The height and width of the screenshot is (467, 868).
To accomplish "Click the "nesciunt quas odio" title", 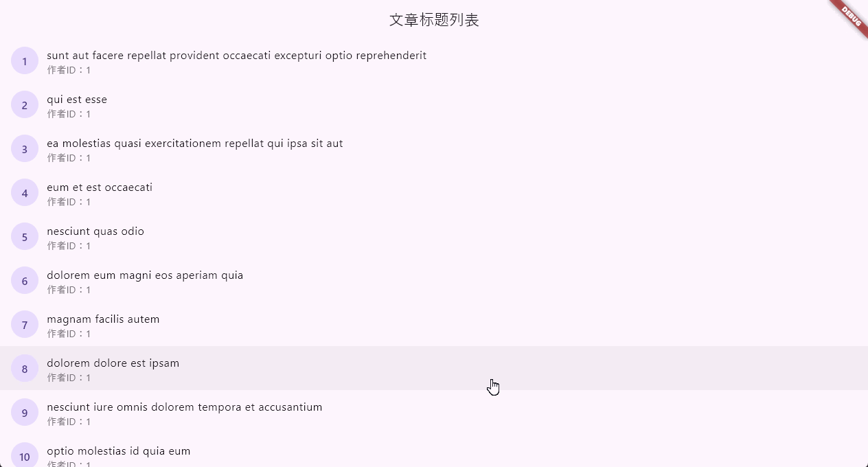I will pyautogui.click(x=95, y=231).
